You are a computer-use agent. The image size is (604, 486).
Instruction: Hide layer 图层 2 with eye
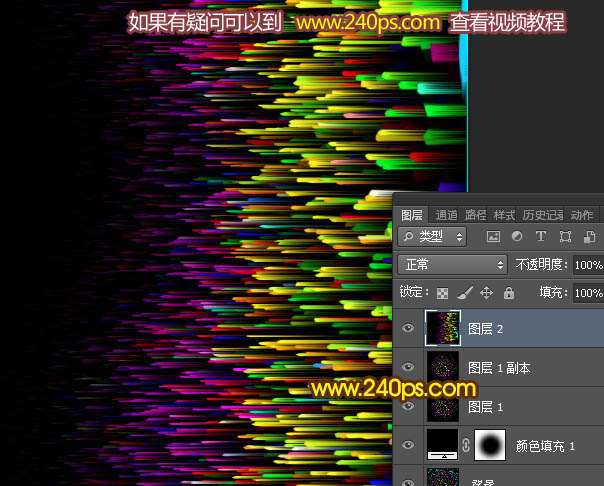(x=408, y=328)
